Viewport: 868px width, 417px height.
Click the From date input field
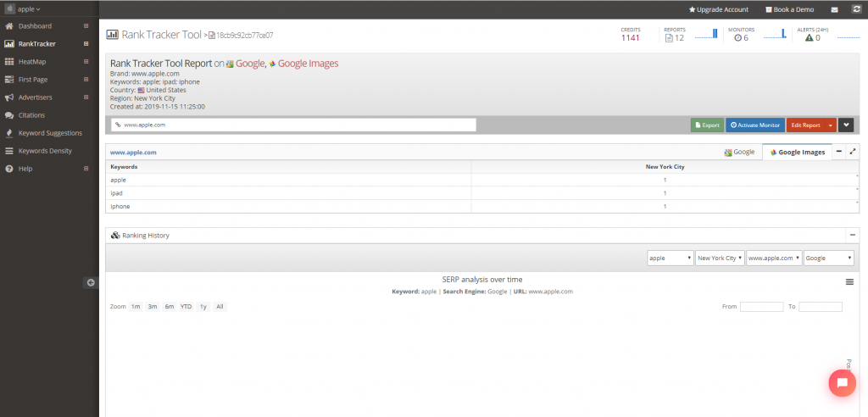[762, 307]
